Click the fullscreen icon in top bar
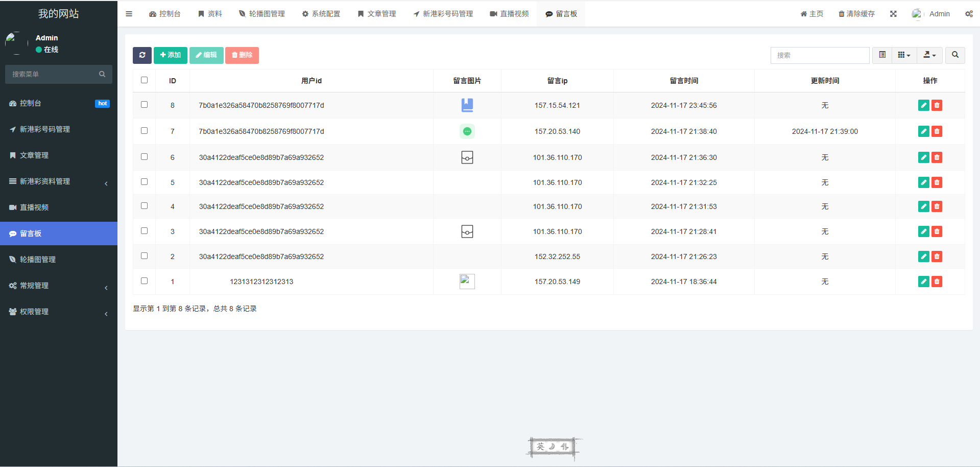980x467 pixels. (893, 14)
